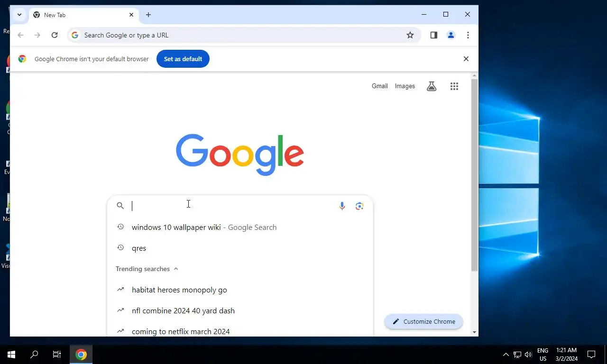Choose suggestion windows 10 wallpaper wiki

click(x=240, y=227)
